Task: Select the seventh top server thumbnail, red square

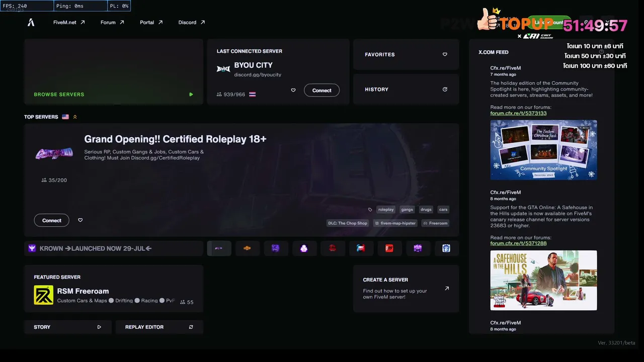Action: coord(389,248)
